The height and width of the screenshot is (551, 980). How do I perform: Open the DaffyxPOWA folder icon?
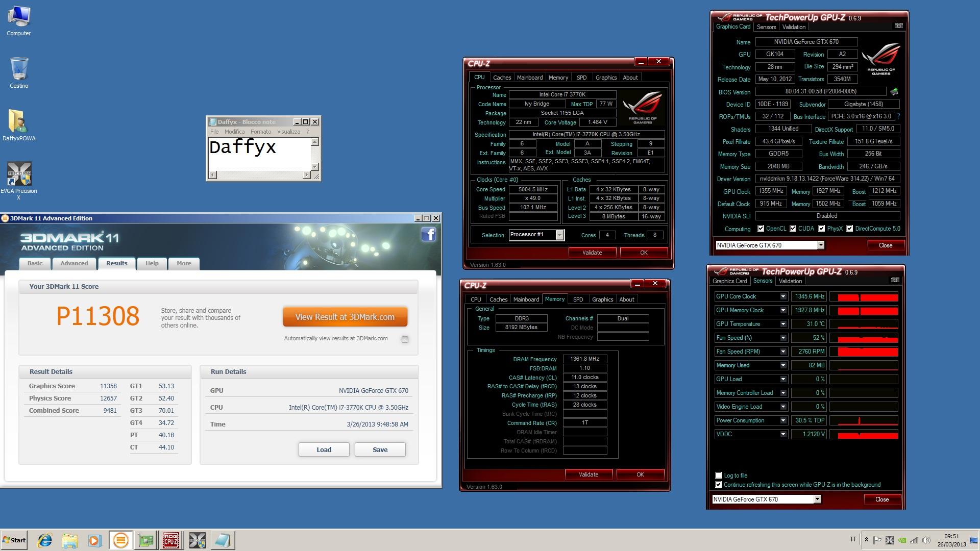pos(19,126)
